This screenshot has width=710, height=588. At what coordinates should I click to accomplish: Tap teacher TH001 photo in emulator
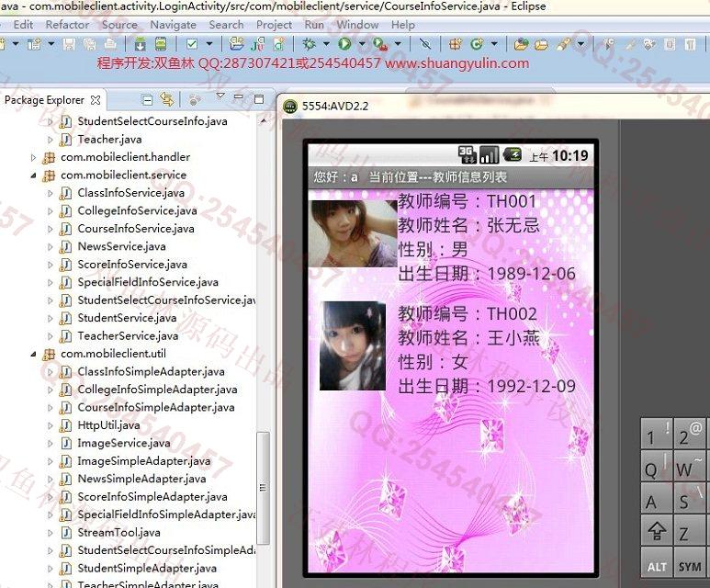pos(353,233)
